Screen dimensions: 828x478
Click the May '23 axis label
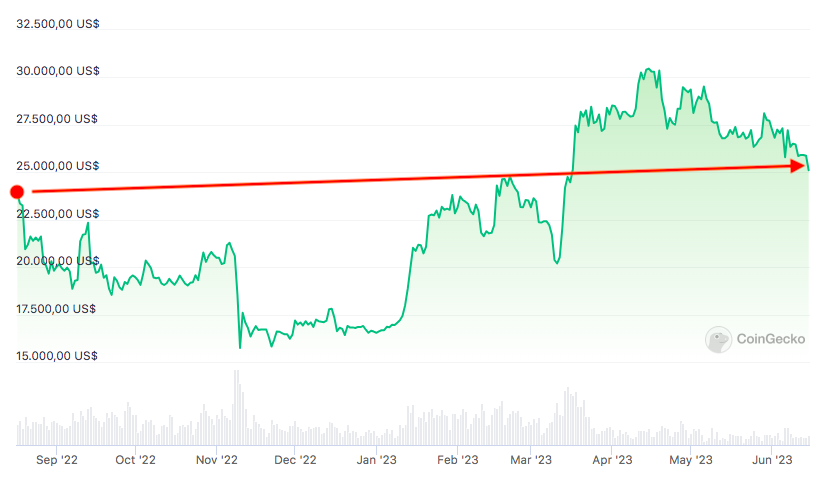(x=690, y=460)
